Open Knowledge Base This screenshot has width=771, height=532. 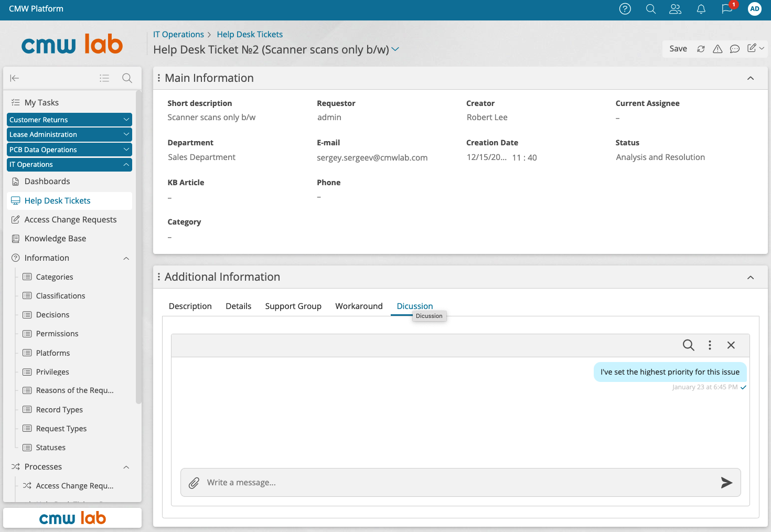tap(55, 239)
